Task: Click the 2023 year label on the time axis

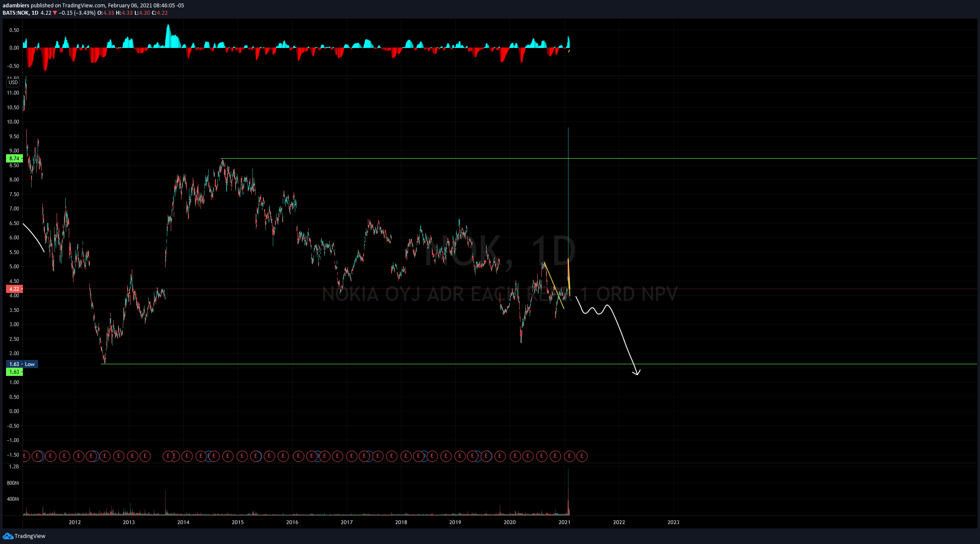Action: click(x=674, y=522)
